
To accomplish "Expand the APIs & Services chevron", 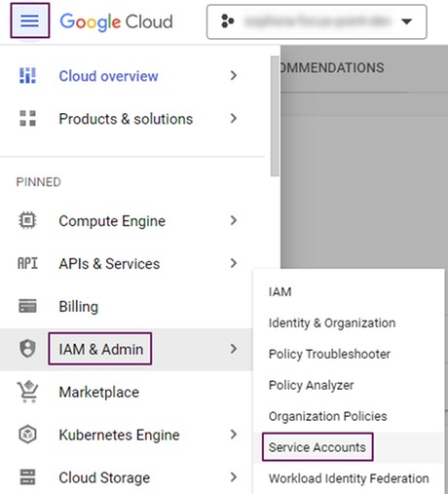I will point(233,263).
